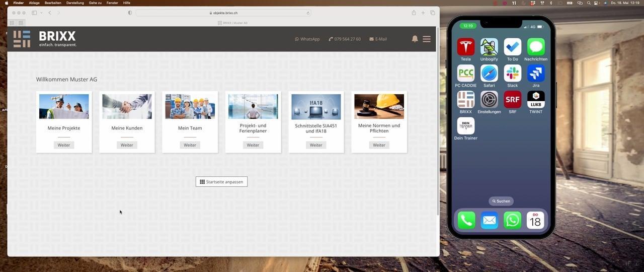The width and height of the screenshot is (644, 272).
Task: Tap the Suchen search pill on iPhone
Action: tap(501, 201)
